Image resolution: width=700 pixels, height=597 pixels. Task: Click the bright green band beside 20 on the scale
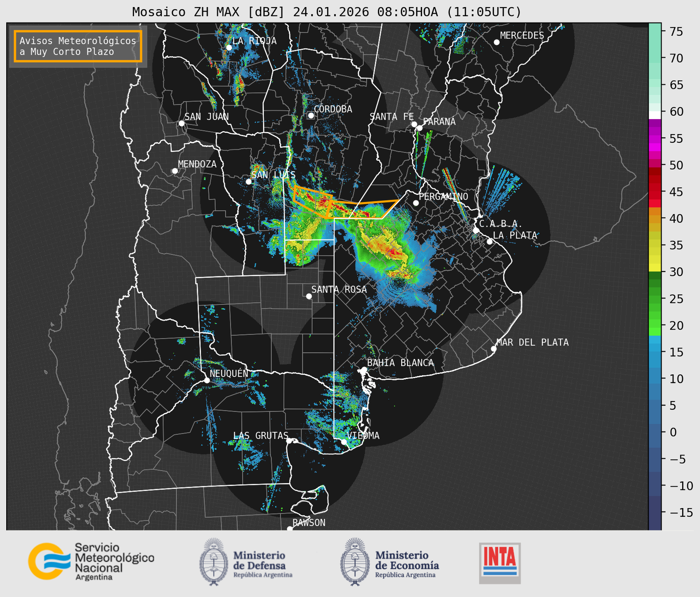(x=655, y=324)
